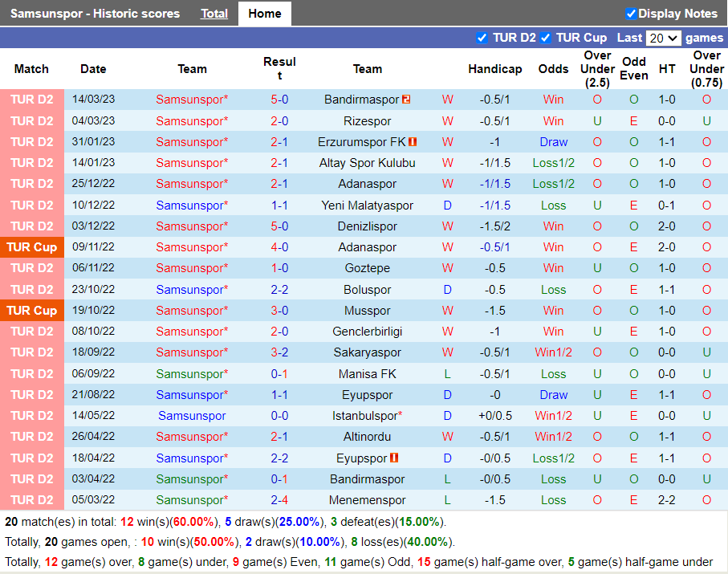728x574 pixels.
Task: Switch to the Total tab
Action: click(214, 14)
